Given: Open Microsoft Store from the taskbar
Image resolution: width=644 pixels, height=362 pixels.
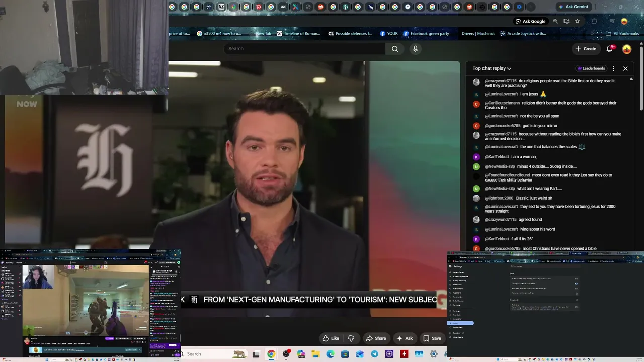Looking at the screenshot, I should click(x=345, y=354).
